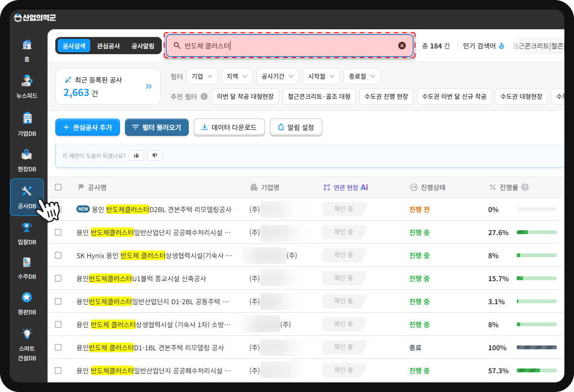Click the 반도체 클러스터 search field
The height and width of the screenshot is (392, 574).
[290, 46]
